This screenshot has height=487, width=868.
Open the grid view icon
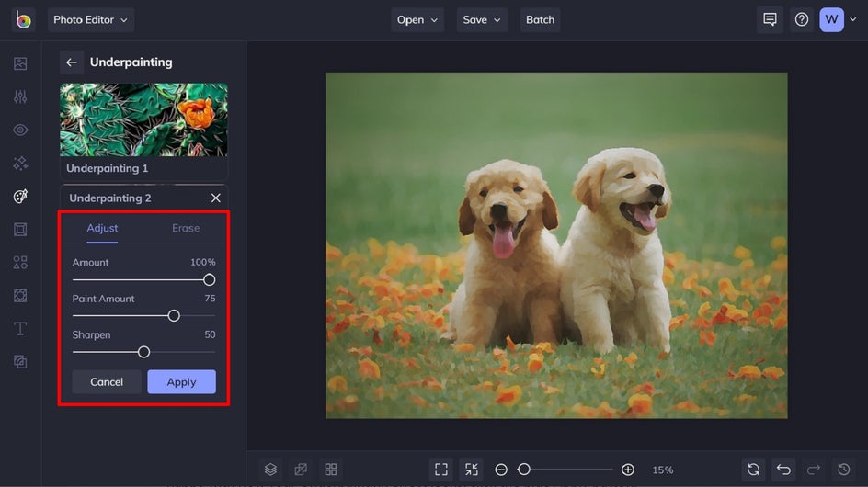point(331,470)
